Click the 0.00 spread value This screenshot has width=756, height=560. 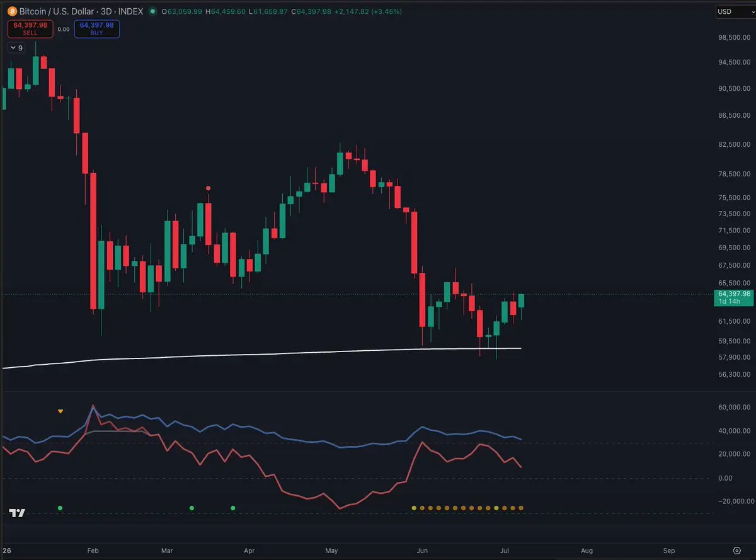[x=64, y=29]
